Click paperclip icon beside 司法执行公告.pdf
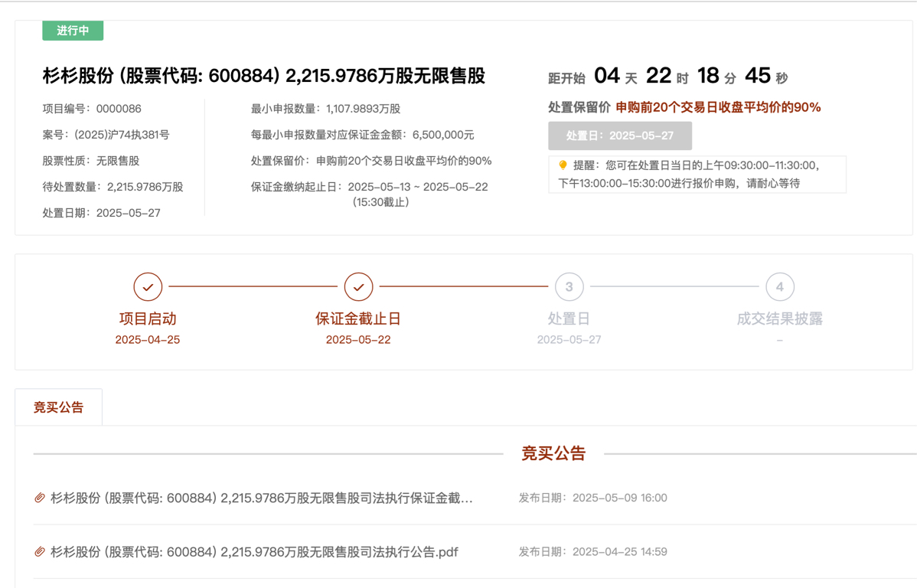 [40, 552]
